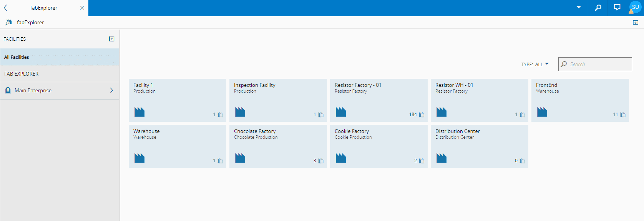
Task: Click the FrontEnd count icon showing 11
Action: [x=623, y=115]
